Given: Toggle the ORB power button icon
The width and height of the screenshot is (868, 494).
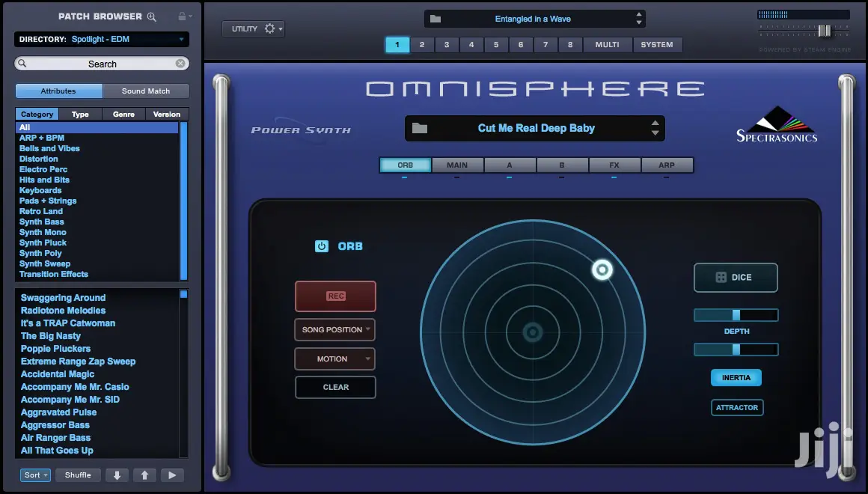Looking at the screenshot, I should (322, 246).
